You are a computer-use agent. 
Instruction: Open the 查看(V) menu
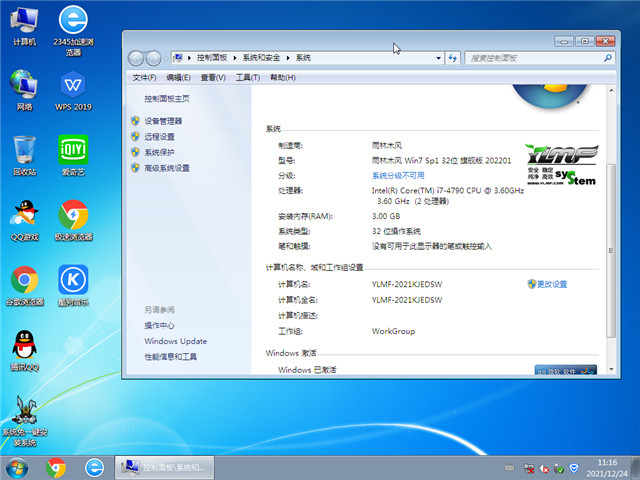point(213,78)
